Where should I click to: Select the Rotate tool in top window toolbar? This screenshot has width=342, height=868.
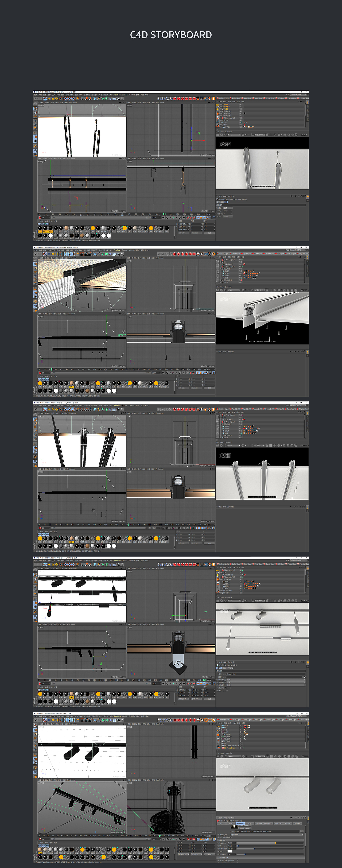click(57, 99)
